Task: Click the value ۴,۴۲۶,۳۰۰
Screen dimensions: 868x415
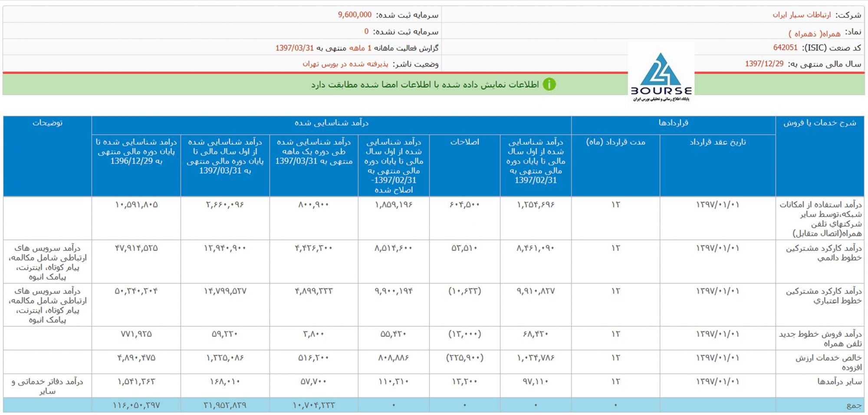Action: point(314,248)
